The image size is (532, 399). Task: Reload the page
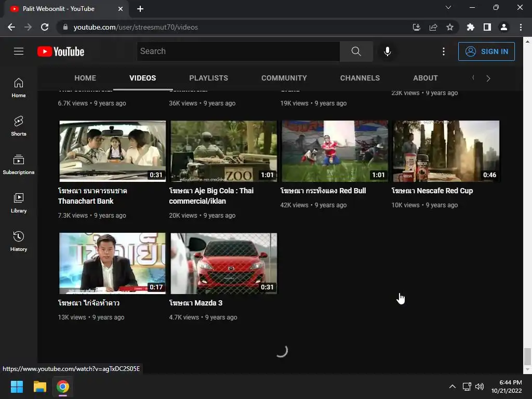tap(45, 27)
